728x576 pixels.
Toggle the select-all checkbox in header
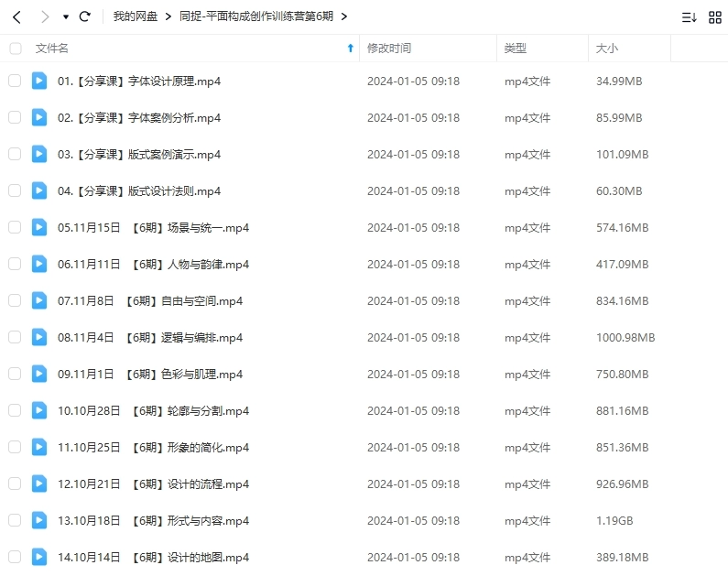coord(15,49)
